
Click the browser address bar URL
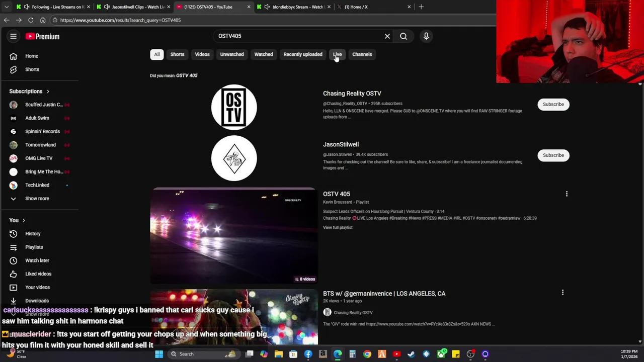[120, 20]
